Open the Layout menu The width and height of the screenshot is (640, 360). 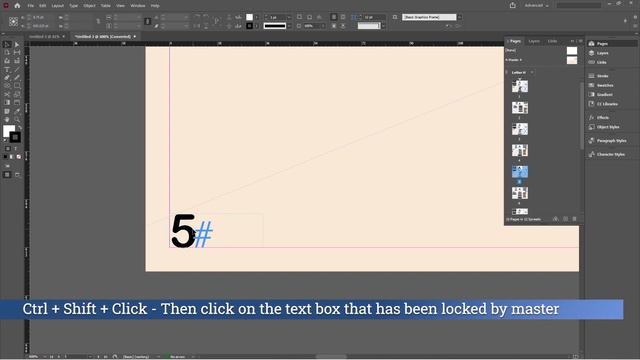[58, 6]
